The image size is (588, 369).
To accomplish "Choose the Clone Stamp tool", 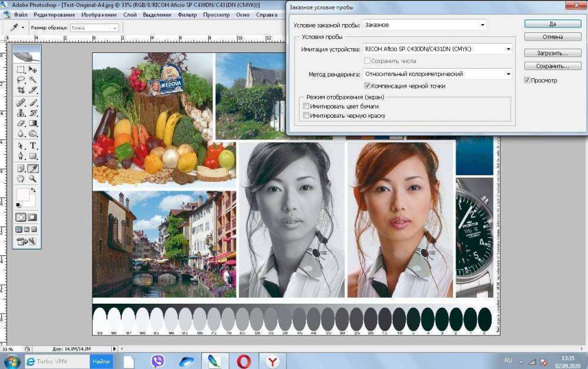I will (21, 113).
